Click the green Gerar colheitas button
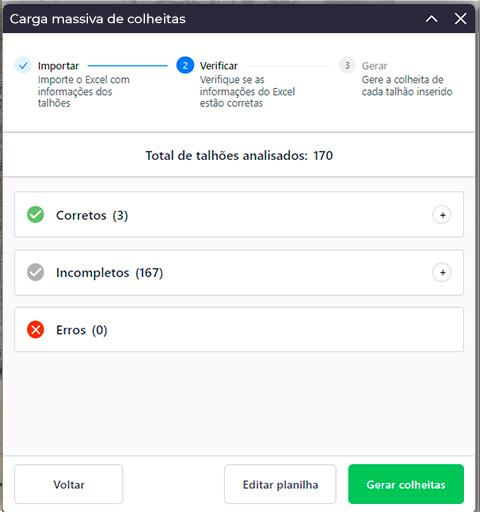Screen dimensions: 480x512 click(x=406, y=484)
